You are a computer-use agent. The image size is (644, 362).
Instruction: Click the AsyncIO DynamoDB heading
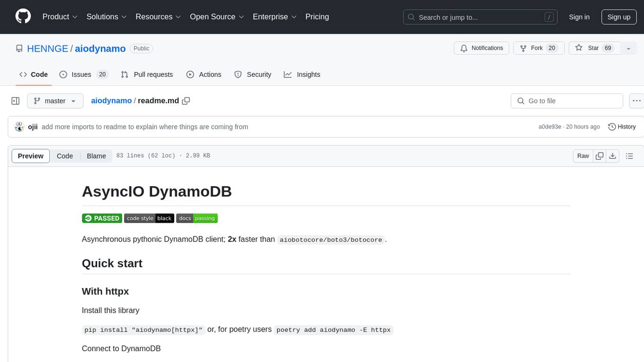coord(157,191)
